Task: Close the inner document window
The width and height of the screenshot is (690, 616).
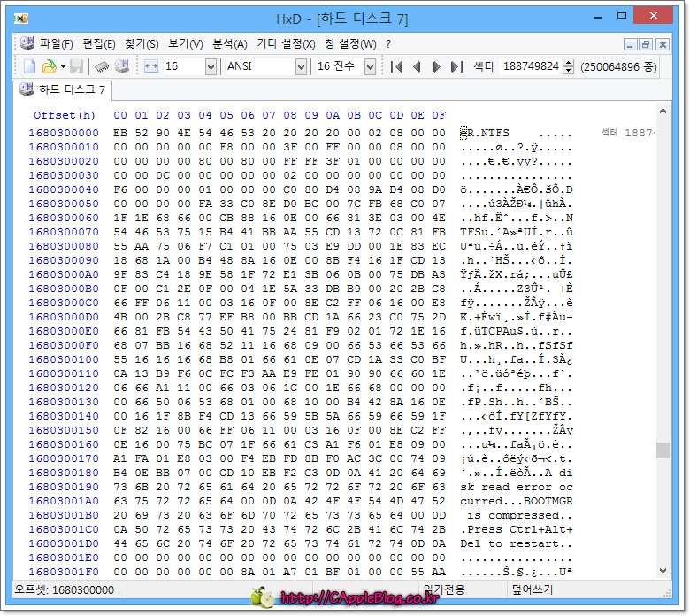Action: (663, 44)
